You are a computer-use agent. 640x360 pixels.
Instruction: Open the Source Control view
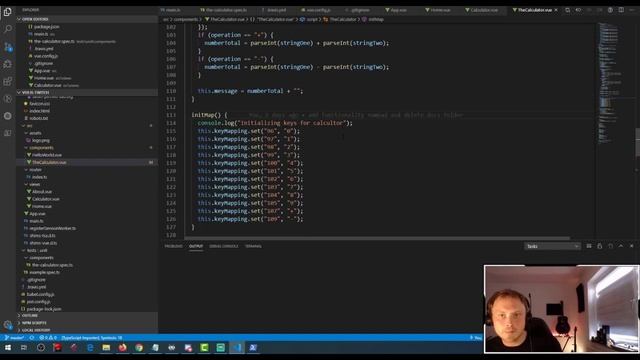(7, 47)
